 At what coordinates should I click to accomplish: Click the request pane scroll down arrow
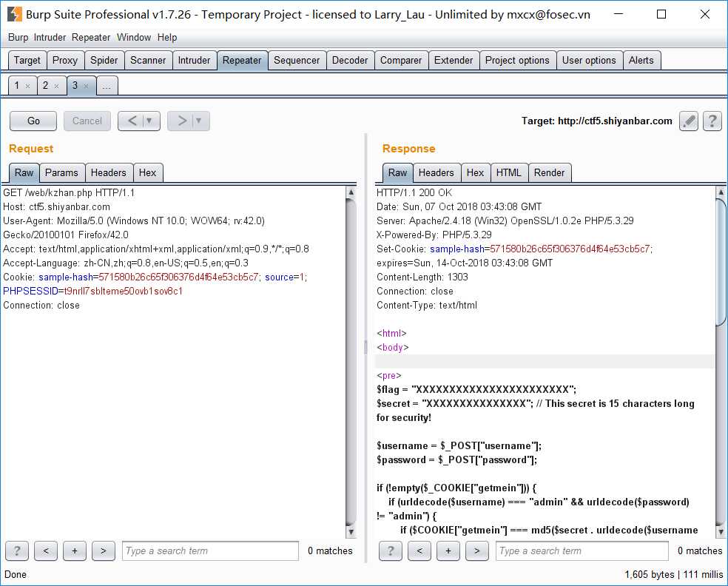coord(351,532)
